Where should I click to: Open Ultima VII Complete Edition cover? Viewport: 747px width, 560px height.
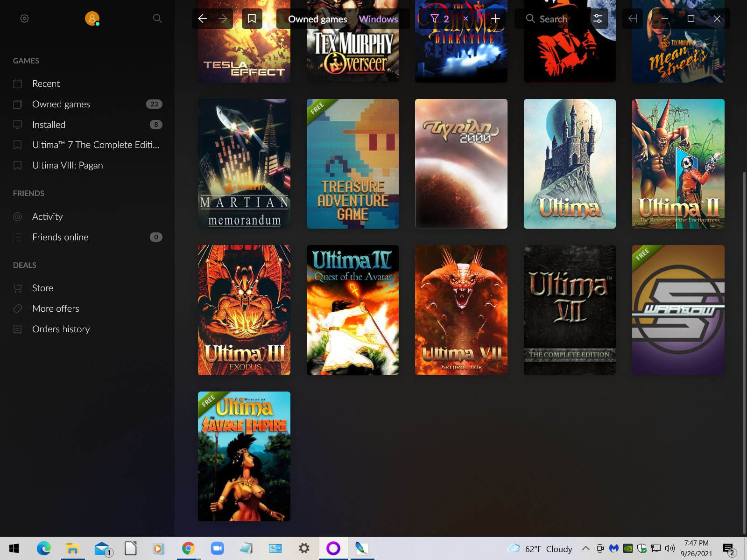pyautogui.click(x=570, y=310)
